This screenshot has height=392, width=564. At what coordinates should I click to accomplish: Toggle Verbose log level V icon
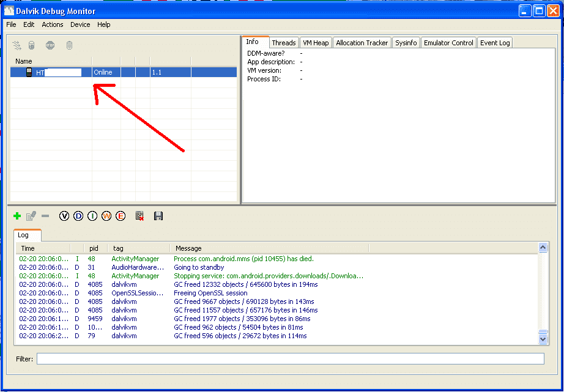64,216
